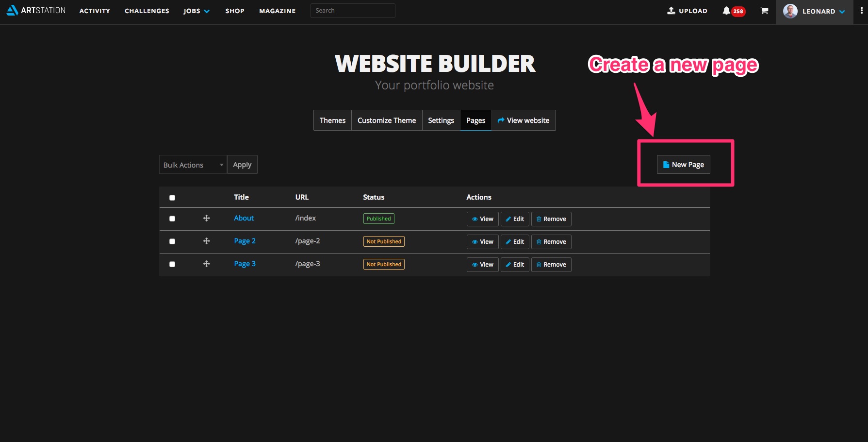Viewport: 868px width, 442px height.
Task: Select the Pages tab
Action: point(476,120)
